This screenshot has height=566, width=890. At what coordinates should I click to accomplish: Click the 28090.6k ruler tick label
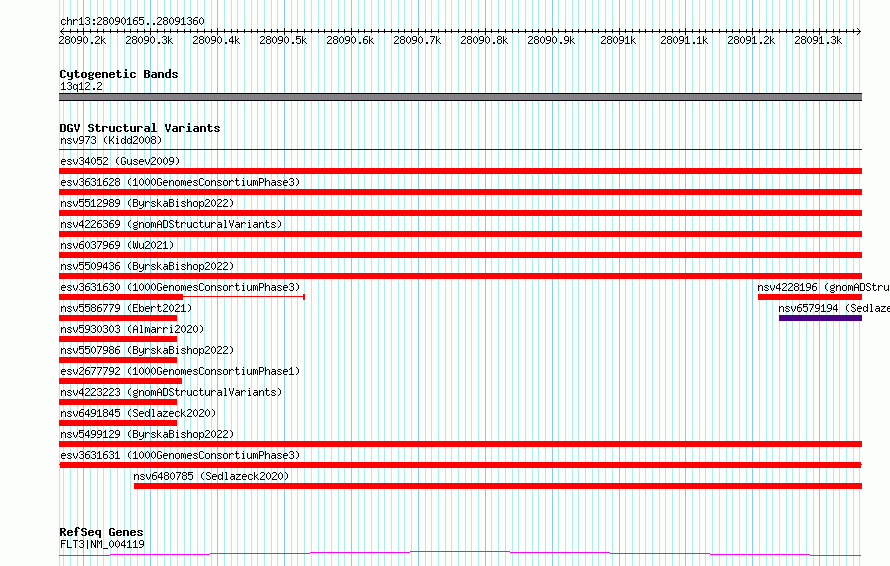(350, 40)
